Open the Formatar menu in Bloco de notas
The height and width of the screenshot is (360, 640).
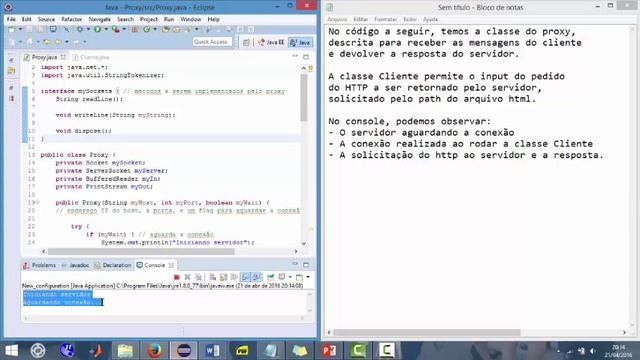[x=385, y=19]
